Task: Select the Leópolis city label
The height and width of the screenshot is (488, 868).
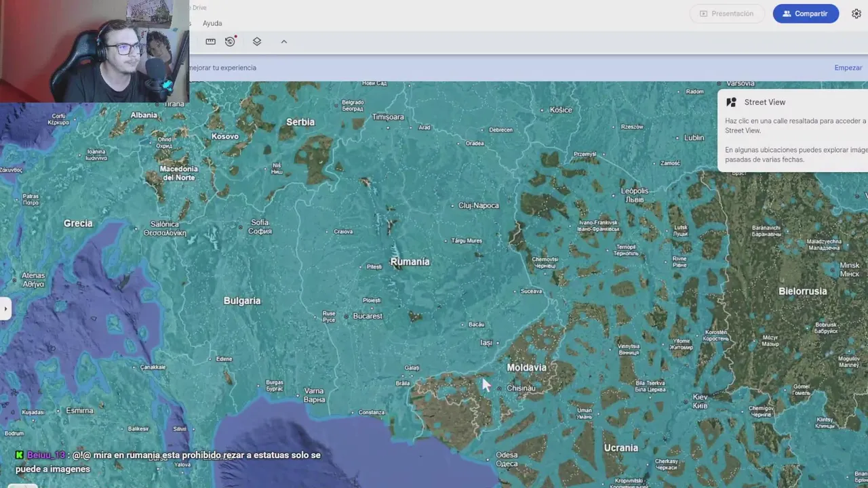Action: click(635, 195)
